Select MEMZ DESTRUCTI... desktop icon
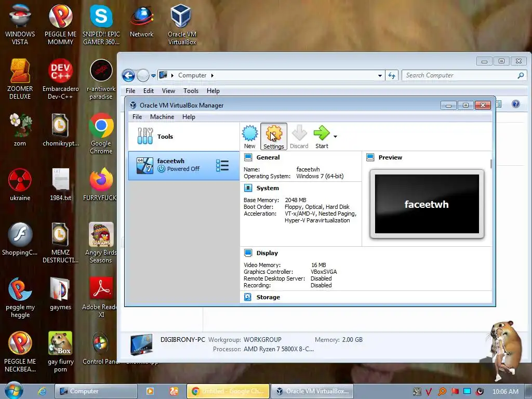This screenshot has width=532, height=399. [x=60, y=243]
